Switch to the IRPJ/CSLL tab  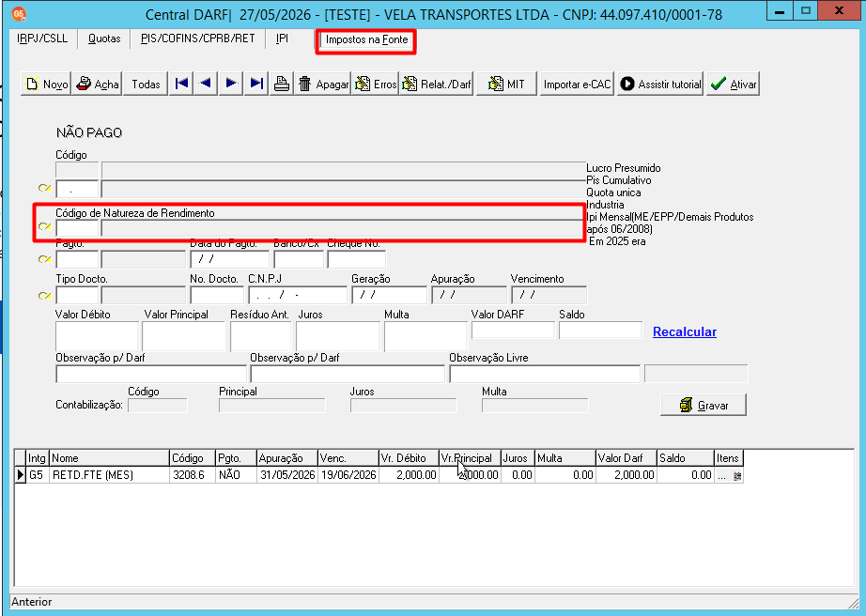[42, 38]
